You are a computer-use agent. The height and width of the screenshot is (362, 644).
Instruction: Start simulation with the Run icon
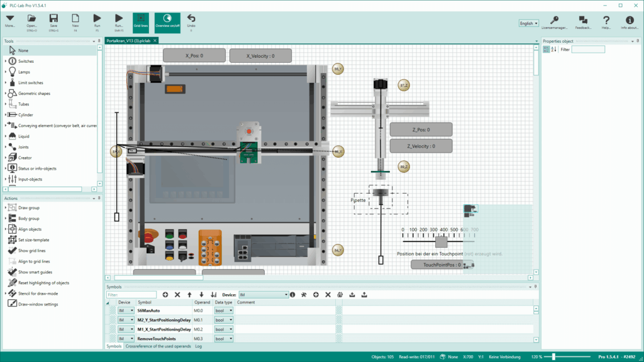97,23
